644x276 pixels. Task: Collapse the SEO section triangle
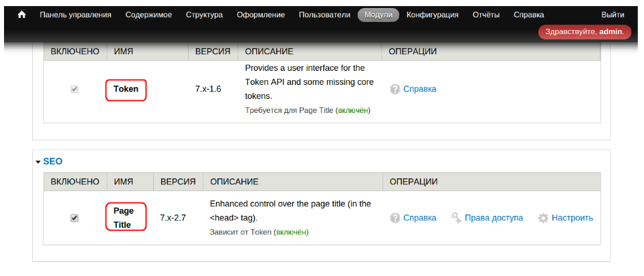click(38, 162)
